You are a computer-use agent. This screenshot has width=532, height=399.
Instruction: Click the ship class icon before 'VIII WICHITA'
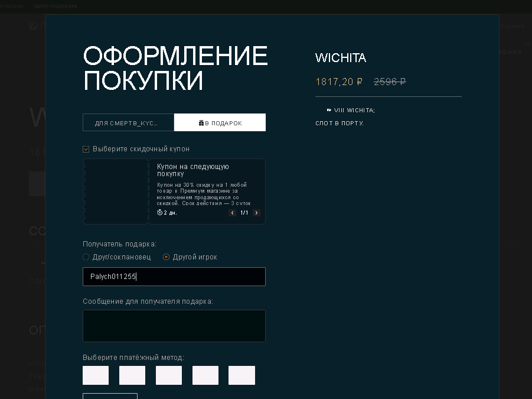329,110
